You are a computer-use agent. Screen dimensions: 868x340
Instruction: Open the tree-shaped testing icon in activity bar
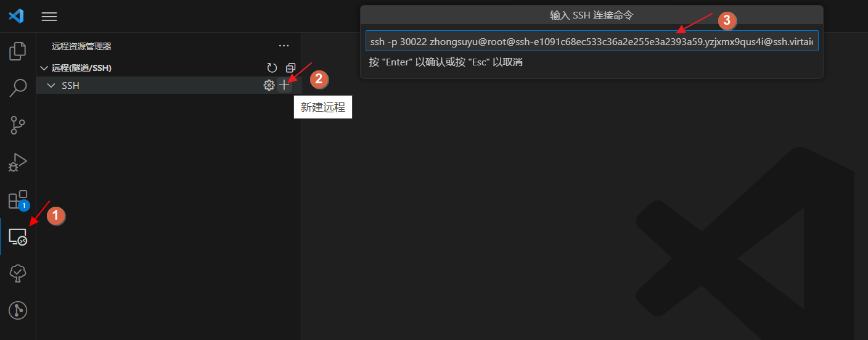pos(18,273)
